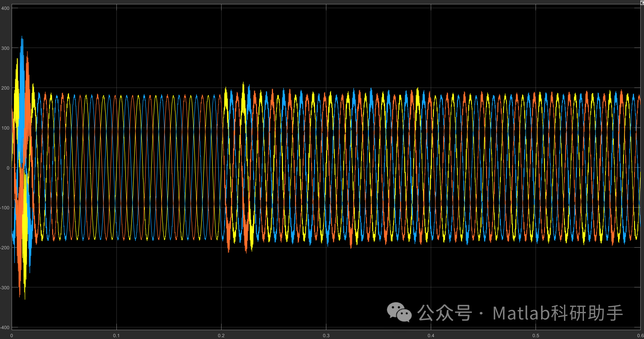The height and width of the screenshot is (339, 644).
Task: Click the y-axis tick label -100
Action: [5, 208]
